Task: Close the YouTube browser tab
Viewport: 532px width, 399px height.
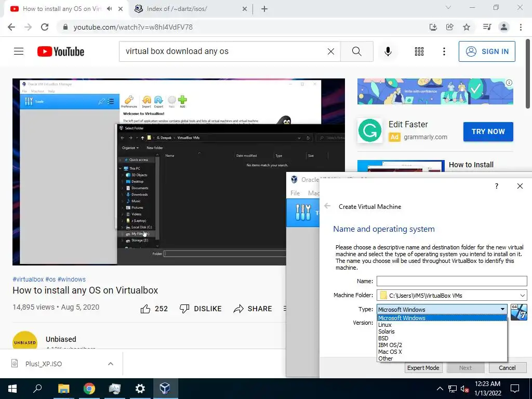Action: [x=121, y=9]
